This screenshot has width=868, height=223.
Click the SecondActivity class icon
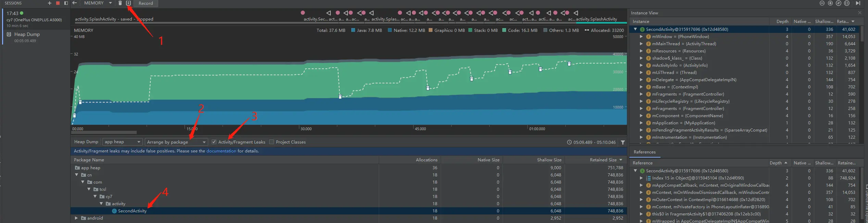click(114, 211)
